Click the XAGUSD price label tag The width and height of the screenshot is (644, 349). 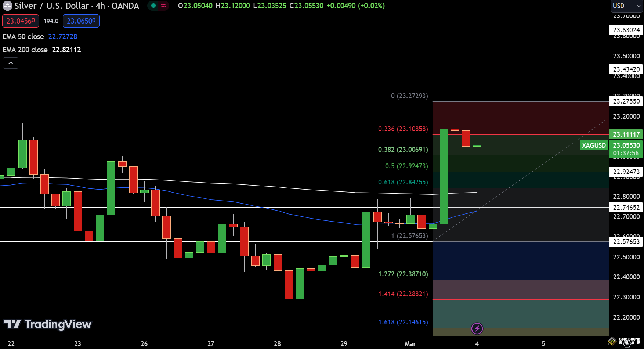pyautogui.click(x=593, y=145)
